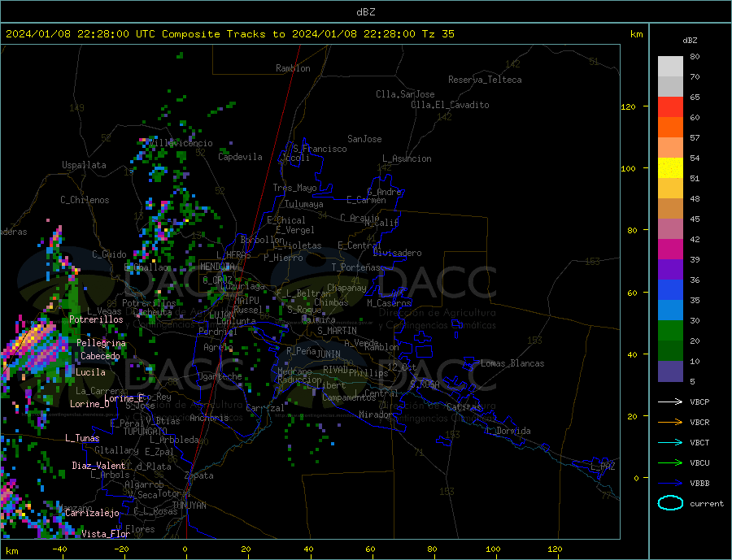Click the 'L_Asuncion' map label
The width and height of the screenshot is (732, 560).
click(407, 158)
